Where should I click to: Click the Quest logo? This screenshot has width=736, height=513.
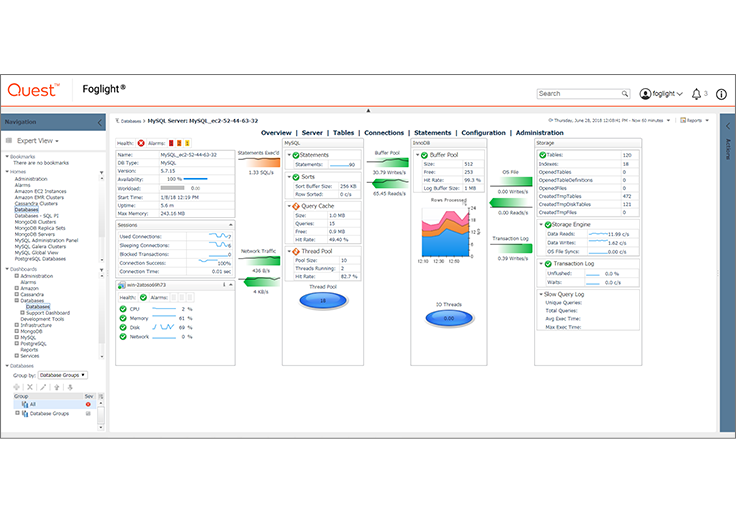tap(33, 90)
